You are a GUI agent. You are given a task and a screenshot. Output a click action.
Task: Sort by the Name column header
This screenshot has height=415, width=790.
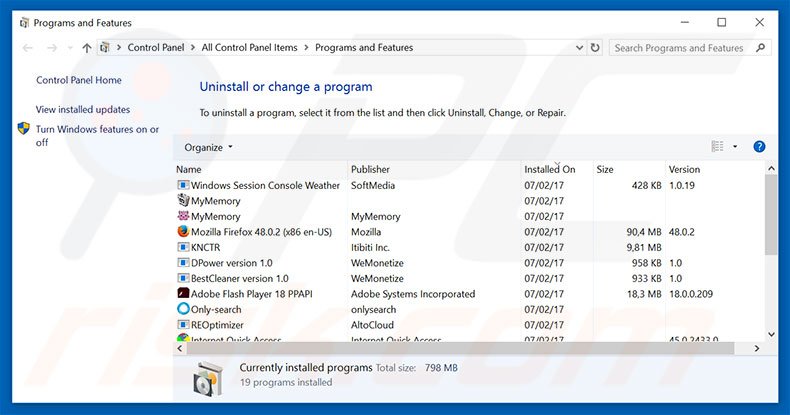188,169
